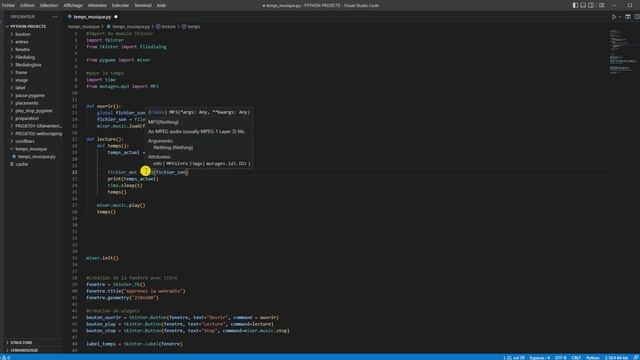Open the Atteindre menu
The height and width of the screenshot is (360, 640).
[97, 5]
